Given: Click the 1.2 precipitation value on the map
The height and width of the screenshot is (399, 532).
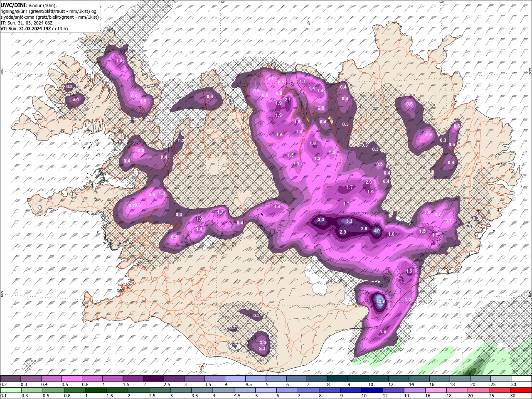Looking at the screenshot, I should pyautogui.click(x=317, y=158).
